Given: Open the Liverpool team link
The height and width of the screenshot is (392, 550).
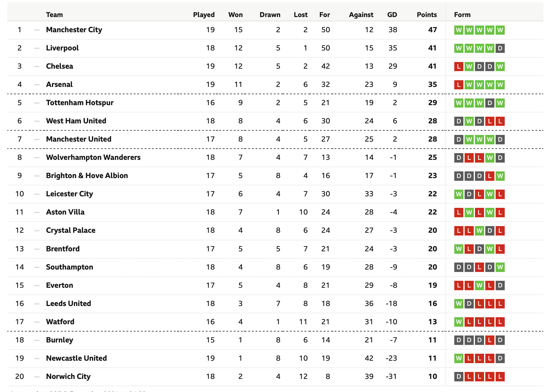Looking at the screenshot, I should (62, 48).
